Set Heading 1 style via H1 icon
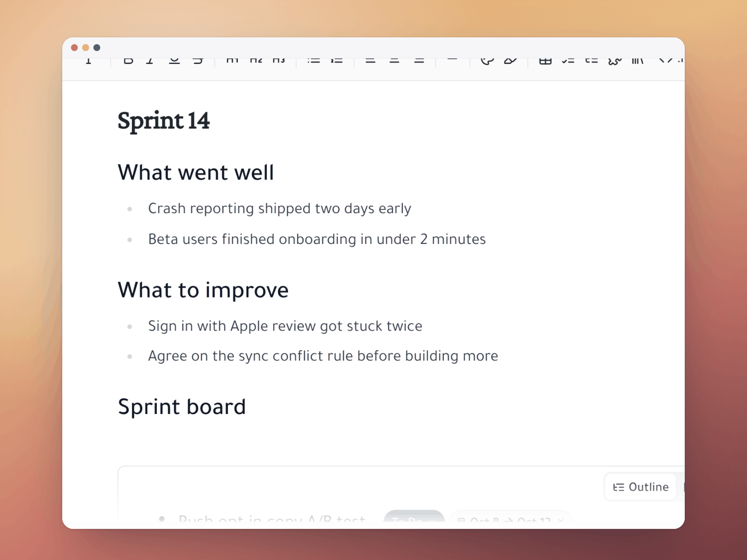 coord(232,61)
